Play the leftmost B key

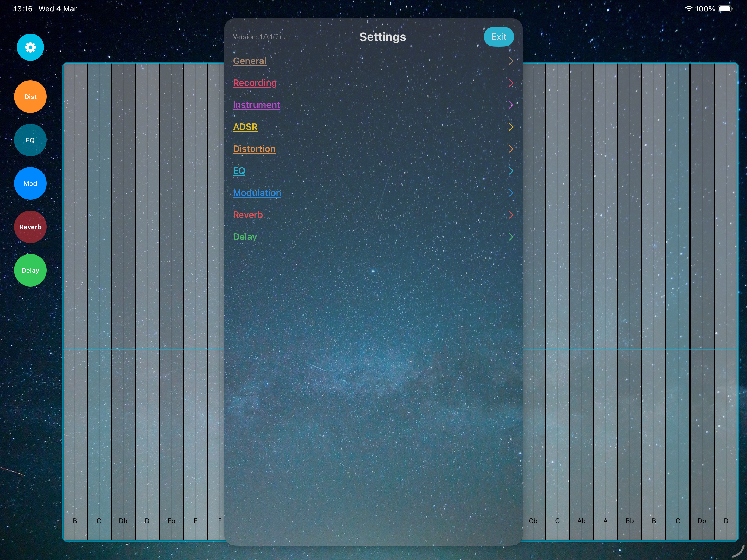(75, 302)
